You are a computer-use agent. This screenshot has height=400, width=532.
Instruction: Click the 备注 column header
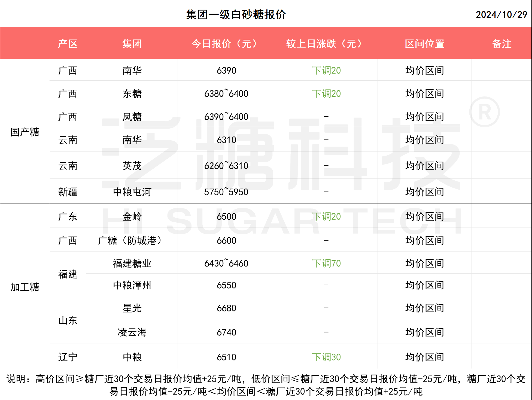coord(502,44)
